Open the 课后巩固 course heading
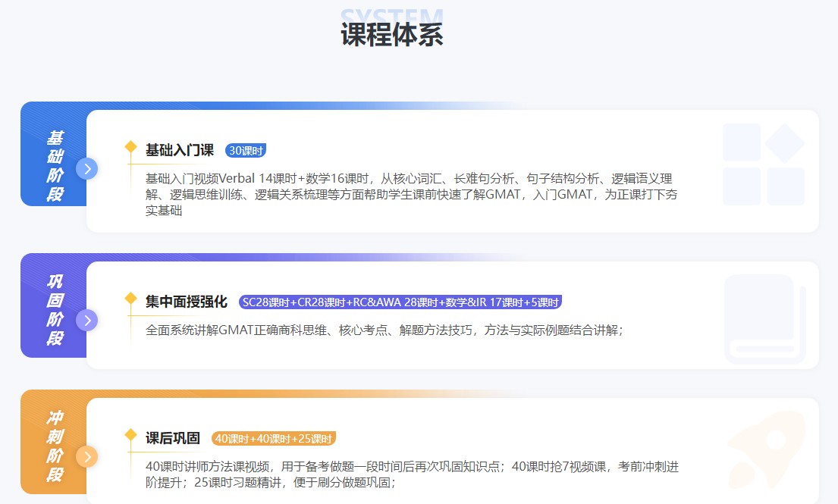Screen dimensions: 838x504 [x=173, y=438]
